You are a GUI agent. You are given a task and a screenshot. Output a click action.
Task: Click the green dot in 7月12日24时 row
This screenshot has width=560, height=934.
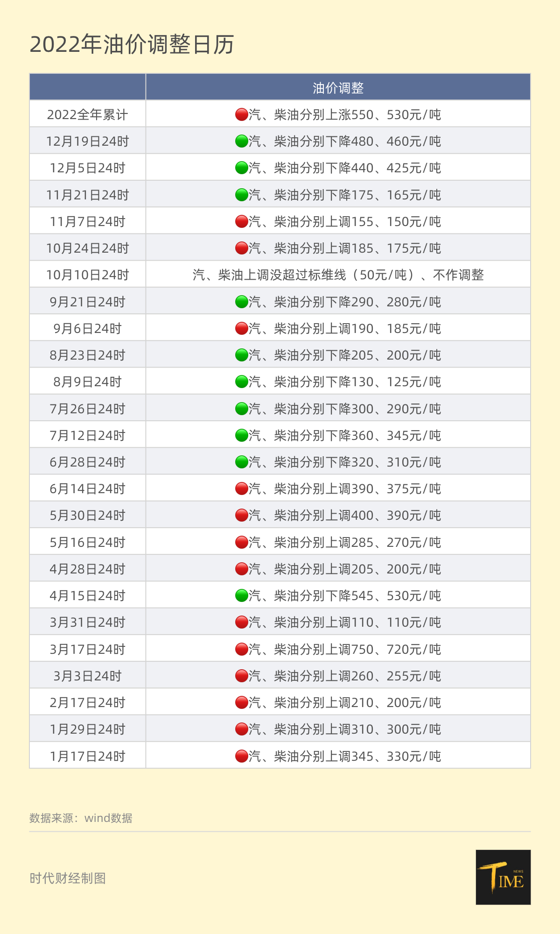[242, 435]
